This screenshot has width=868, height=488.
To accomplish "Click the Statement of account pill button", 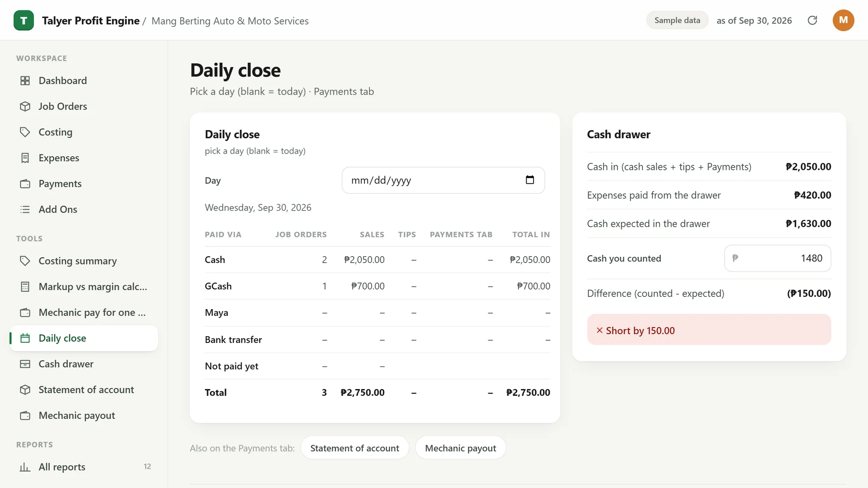I will click(x=355, y=448).
